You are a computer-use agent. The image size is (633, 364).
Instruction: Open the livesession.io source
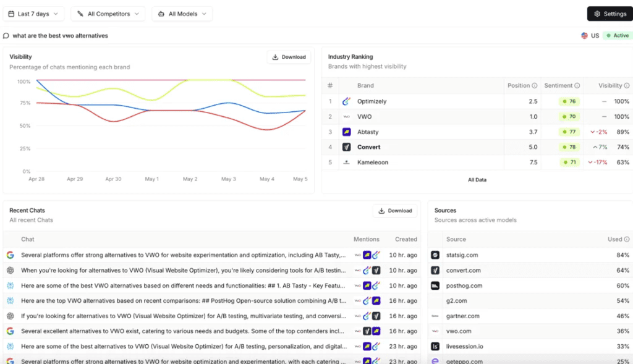click(x=464, y=346)
